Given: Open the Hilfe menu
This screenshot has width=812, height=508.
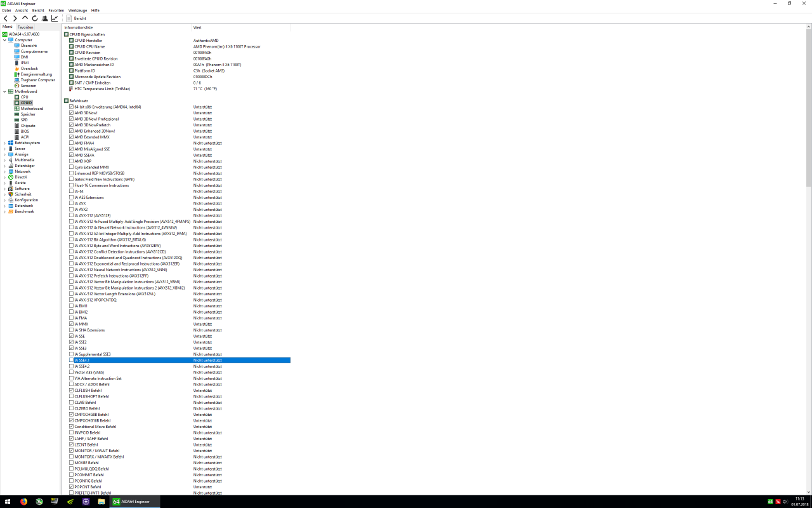Looking at the screenshot, I should click(x=95, y=10).
